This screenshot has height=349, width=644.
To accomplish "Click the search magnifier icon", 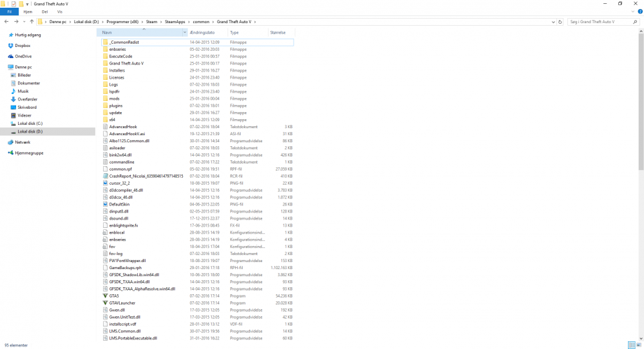I will (x=636, y=22).
